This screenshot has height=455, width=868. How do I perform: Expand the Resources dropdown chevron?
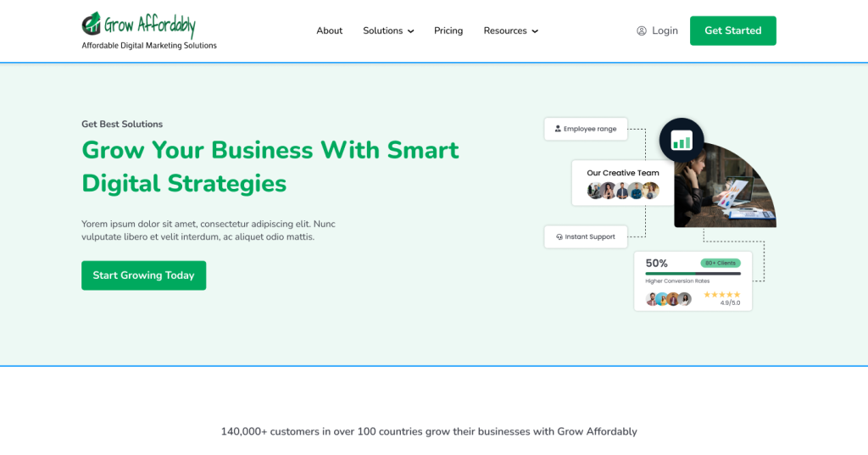pos(535,31)
